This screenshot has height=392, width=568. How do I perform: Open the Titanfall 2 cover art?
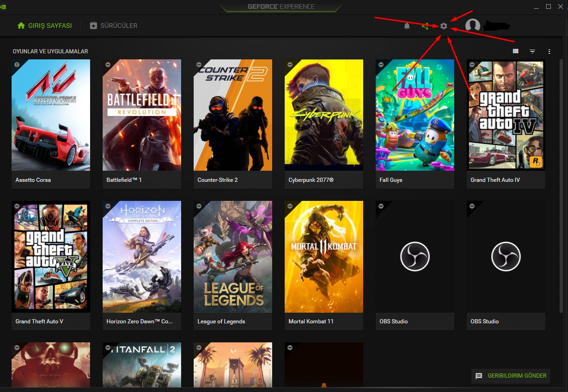[x=142, y=365]
